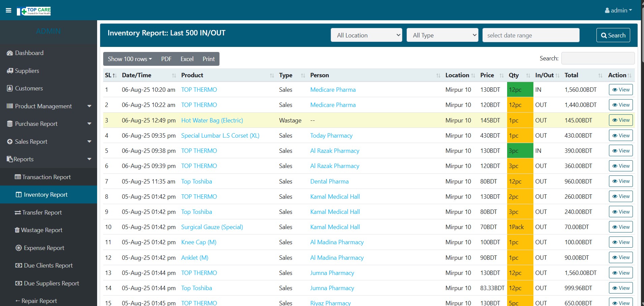Click the Top Care logo
The width and height of the screenshot is (644, 306).
tap(34, 11)
